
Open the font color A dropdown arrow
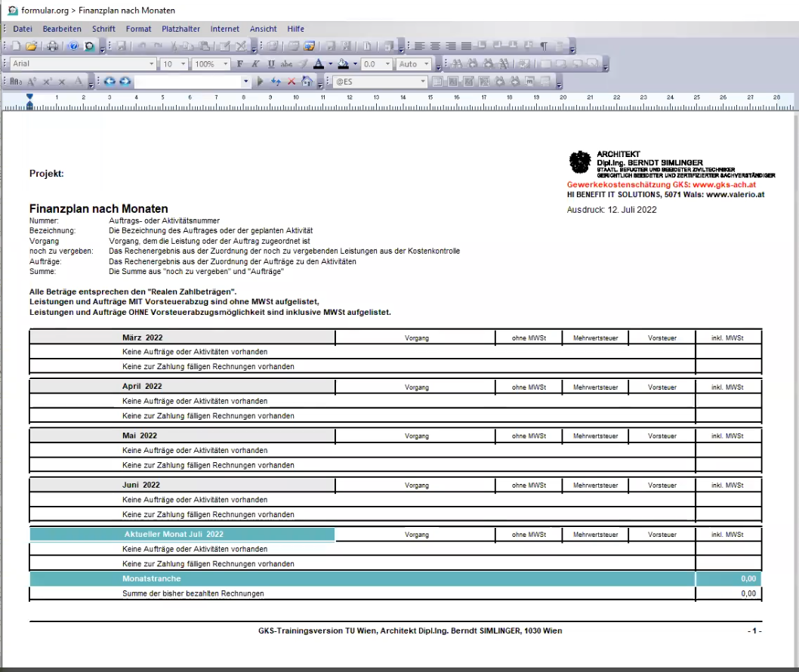[330, 64]
